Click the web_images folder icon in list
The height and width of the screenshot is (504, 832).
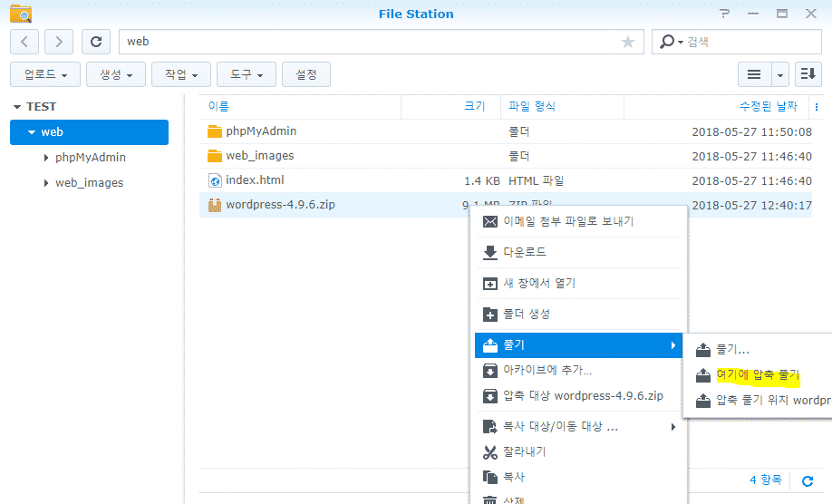point(215,156)
